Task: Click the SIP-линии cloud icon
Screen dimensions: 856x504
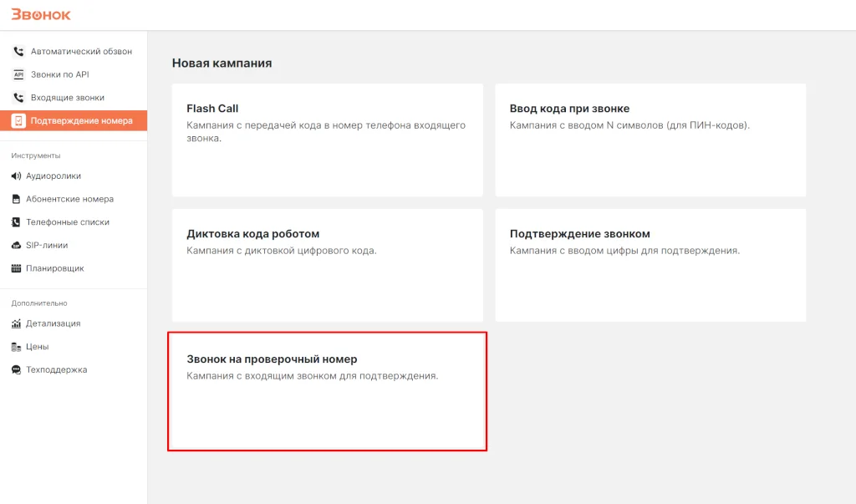Action: click(17, 246)
